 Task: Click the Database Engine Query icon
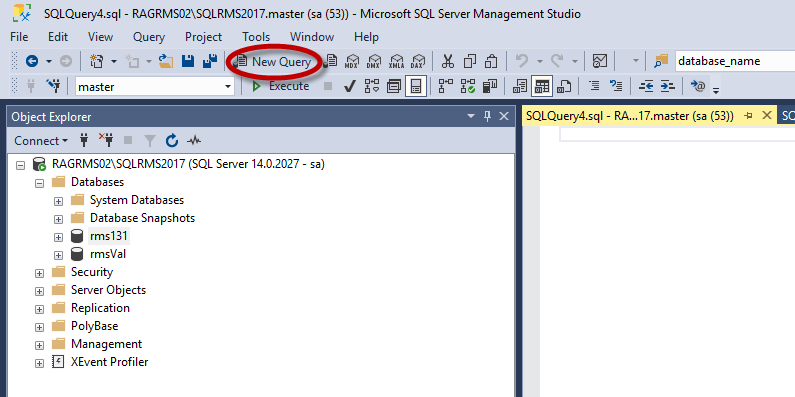pos(331,62)
